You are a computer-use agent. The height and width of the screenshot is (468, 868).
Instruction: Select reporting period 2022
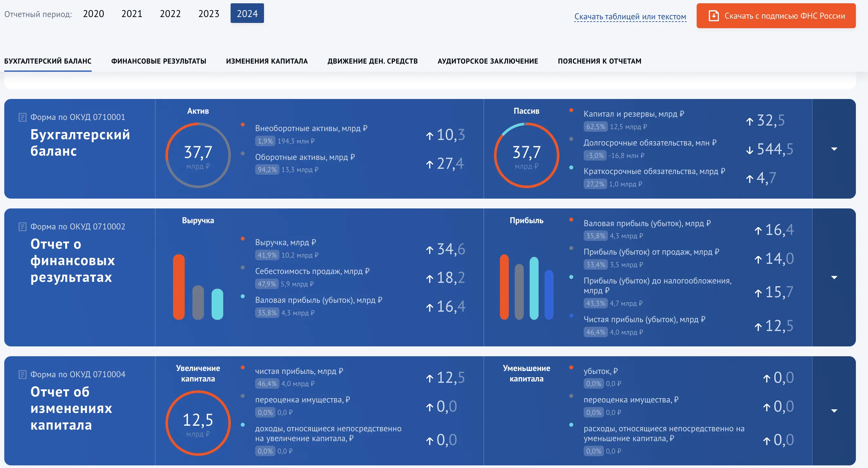click(170, 14)
